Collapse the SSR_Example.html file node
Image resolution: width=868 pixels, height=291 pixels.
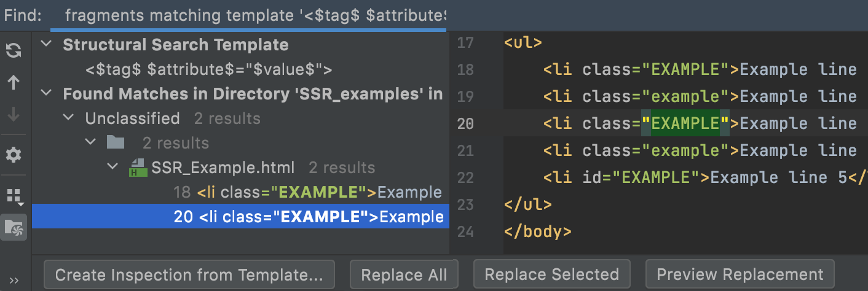[113, 168]
